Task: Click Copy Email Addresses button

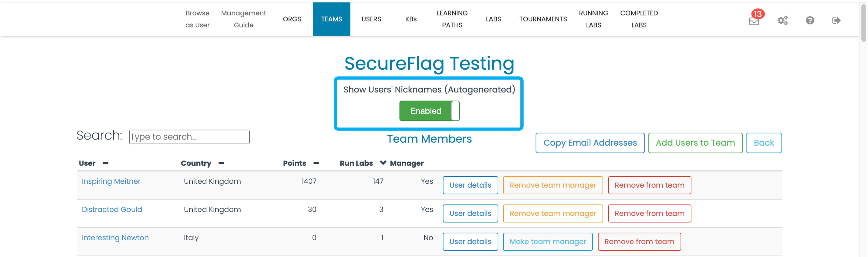Action: 590,143
